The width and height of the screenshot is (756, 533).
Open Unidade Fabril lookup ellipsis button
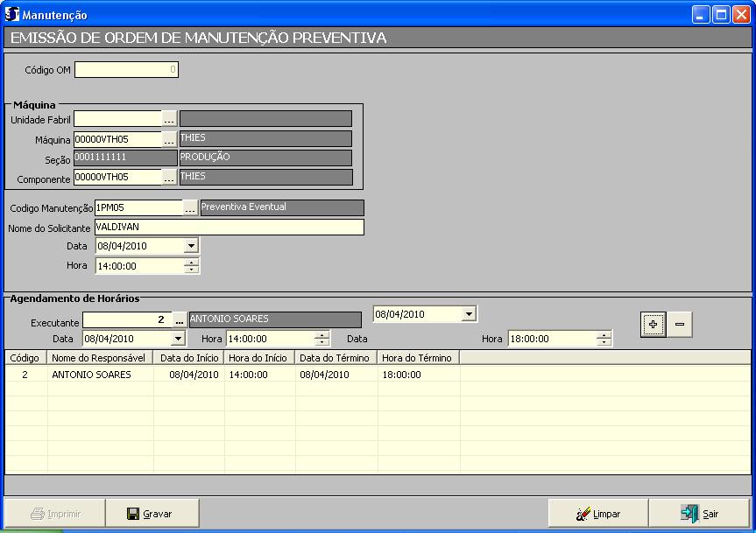pos(169,119)
